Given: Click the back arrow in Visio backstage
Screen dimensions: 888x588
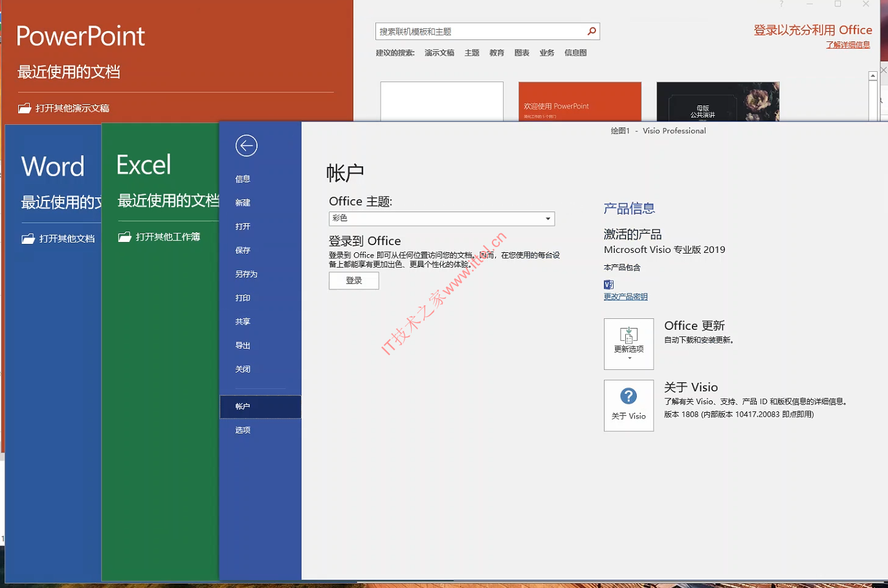Looking at the screenshot, I should (247, 146).
